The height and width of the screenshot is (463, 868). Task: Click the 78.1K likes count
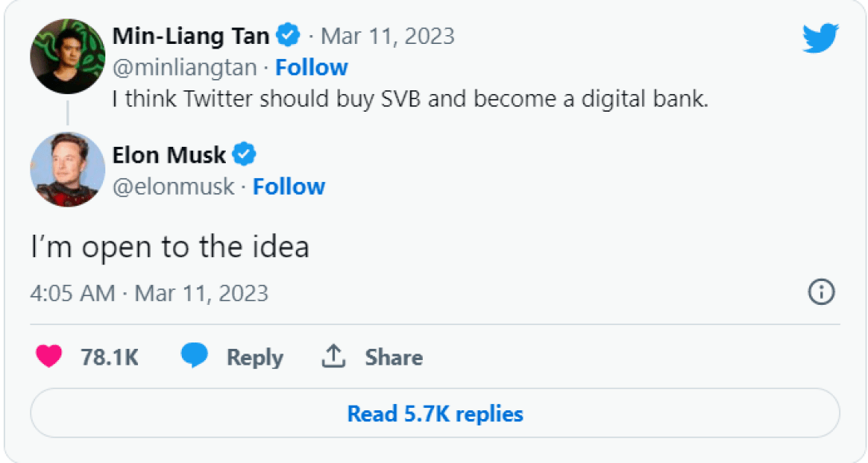click(x=109, y=357)
